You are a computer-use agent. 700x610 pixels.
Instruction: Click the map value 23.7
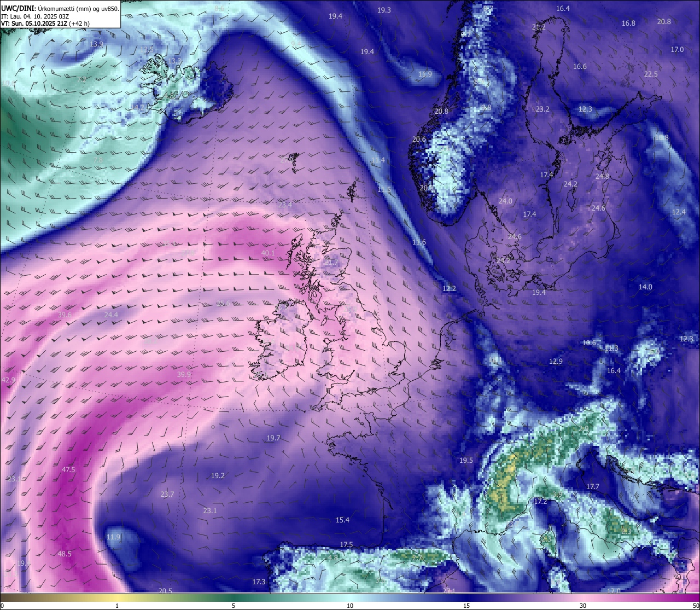point(167,494)
